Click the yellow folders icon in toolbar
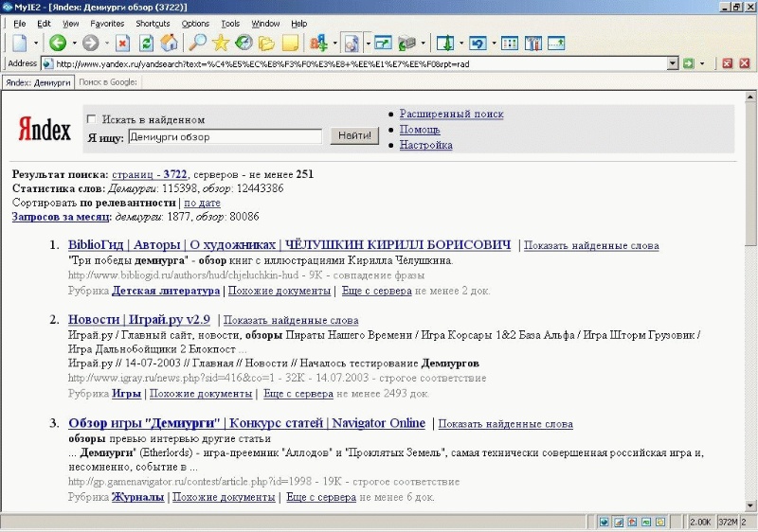The width and height of the screenshot is (758, 532). (266, 44)
